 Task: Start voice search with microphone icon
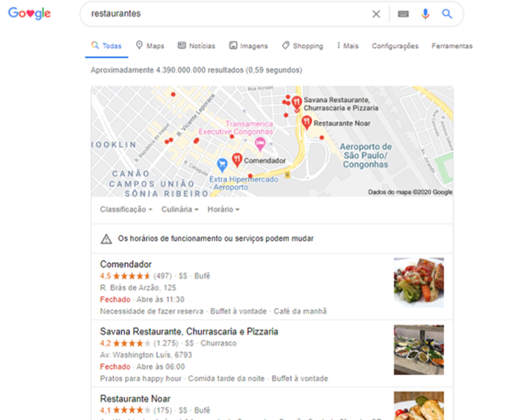coord(425,14)
